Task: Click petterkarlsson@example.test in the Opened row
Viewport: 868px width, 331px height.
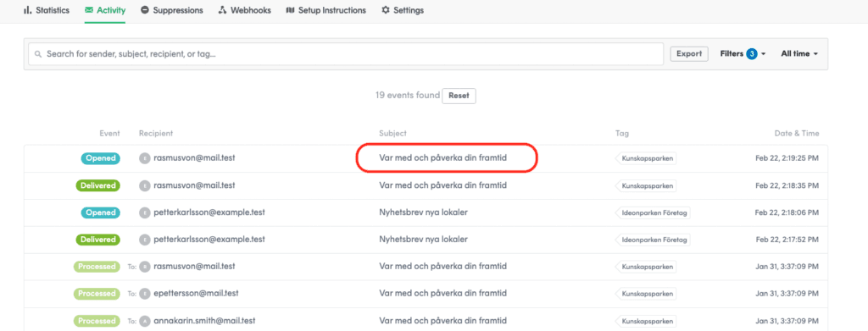Action: 209,212
